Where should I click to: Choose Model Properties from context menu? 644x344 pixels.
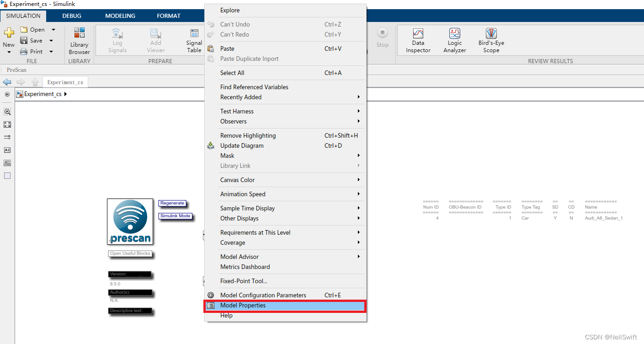(x=285, y=305)
